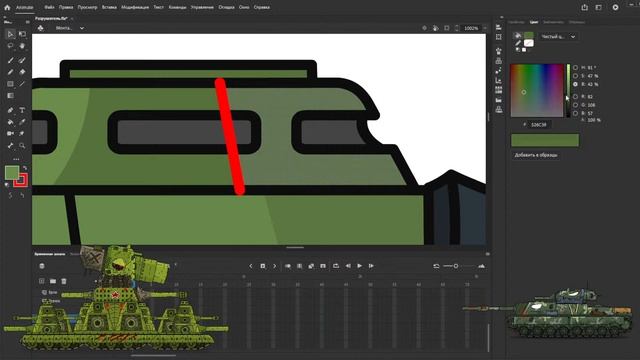Click the insert keyframe icon in timeline

click(263, 266)
